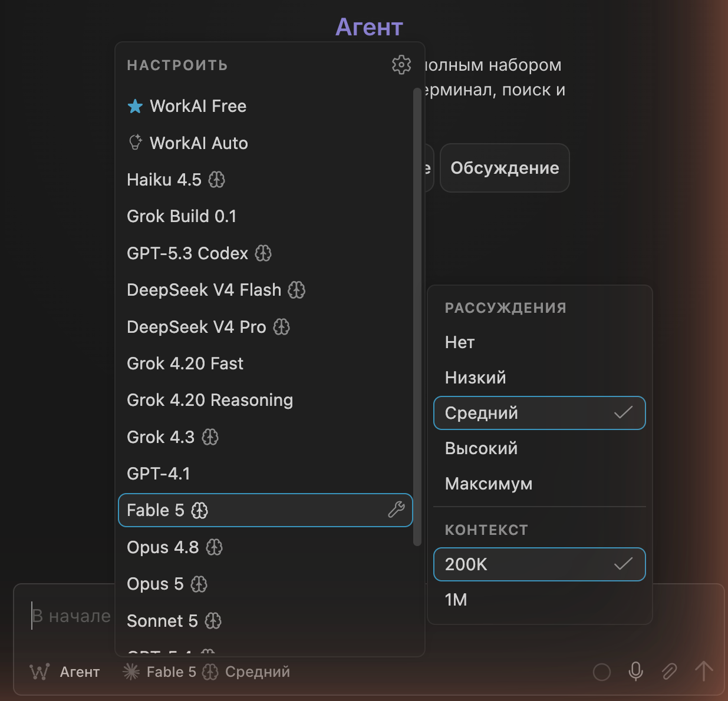Click the lightbulb icon beside WorkAI Auto

[x=136, y=143]
